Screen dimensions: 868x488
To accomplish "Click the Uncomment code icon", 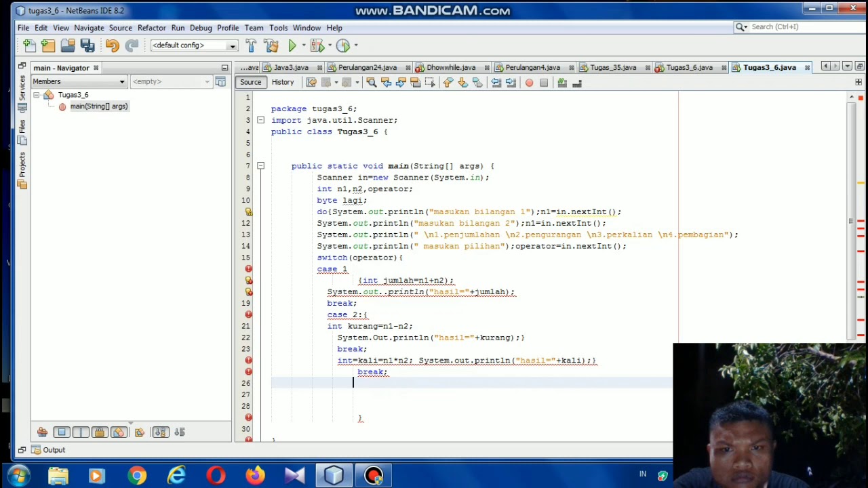I will (577, 83).
